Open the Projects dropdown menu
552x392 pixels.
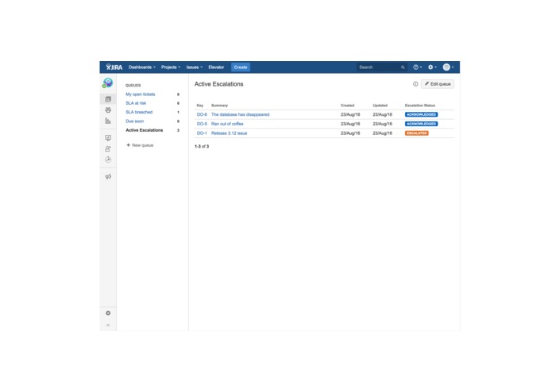171,67
